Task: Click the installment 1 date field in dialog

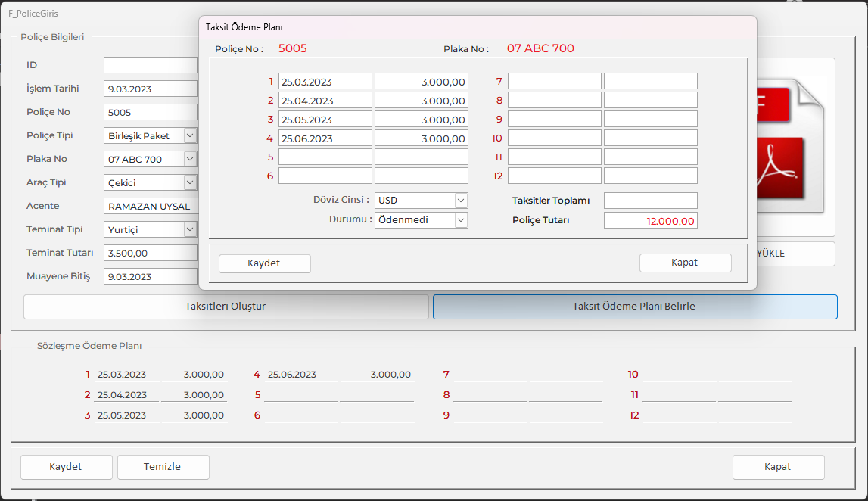Action: pos(325,82)
